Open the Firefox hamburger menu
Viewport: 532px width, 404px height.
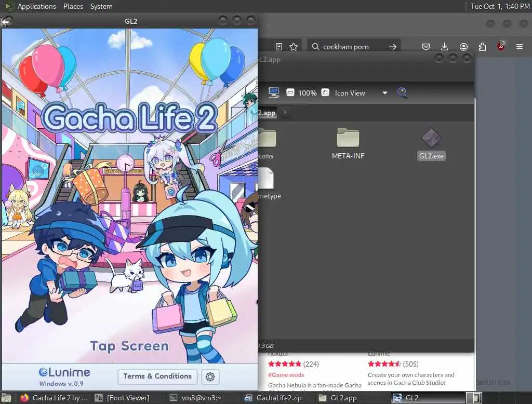point(520,46)
